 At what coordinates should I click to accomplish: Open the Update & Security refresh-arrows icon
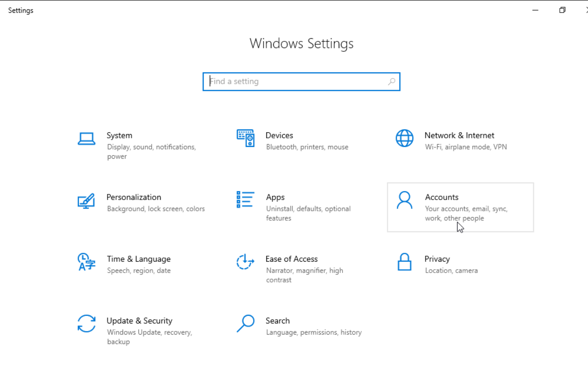tap(87, 324)
